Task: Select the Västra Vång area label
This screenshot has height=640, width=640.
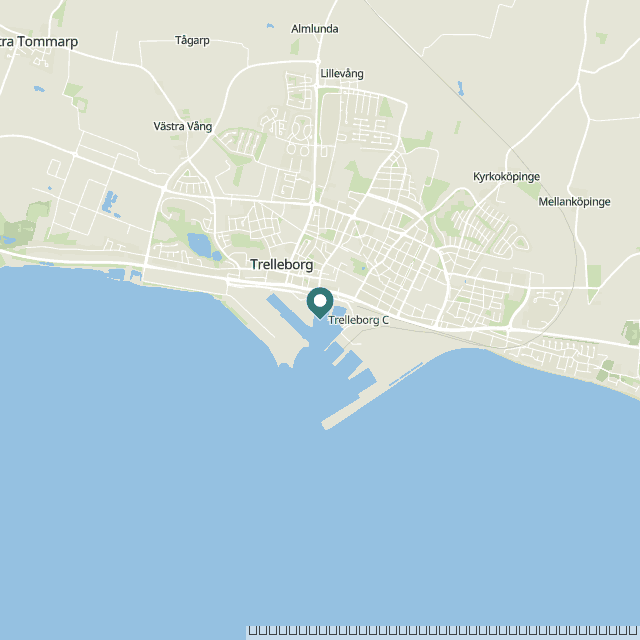Action: coord(182,126)
